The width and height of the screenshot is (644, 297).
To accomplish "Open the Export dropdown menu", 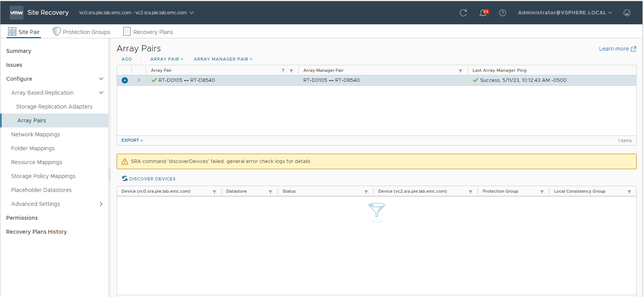I will click(132, 140).
